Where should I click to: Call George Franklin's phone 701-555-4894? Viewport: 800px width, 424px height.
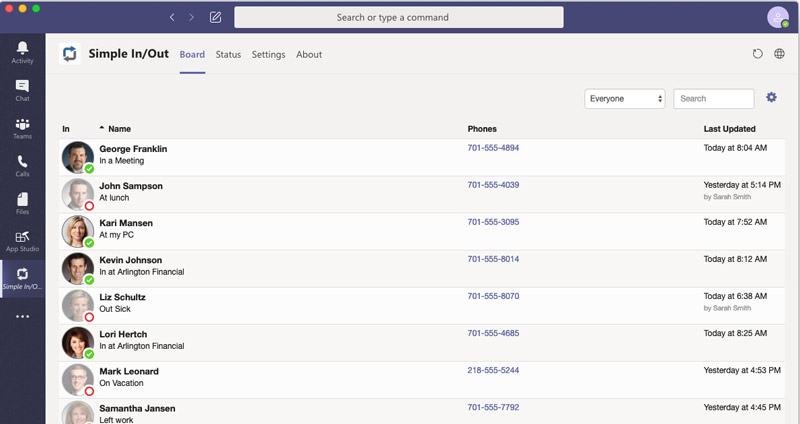coord(493,148)
